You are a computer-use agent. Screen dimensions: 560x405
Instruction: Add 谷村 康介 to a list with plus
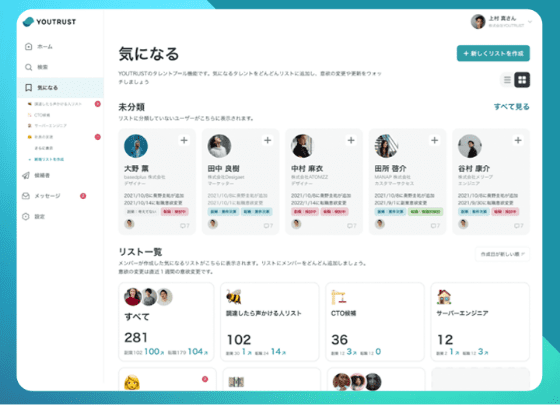click(x=518, y=140)
